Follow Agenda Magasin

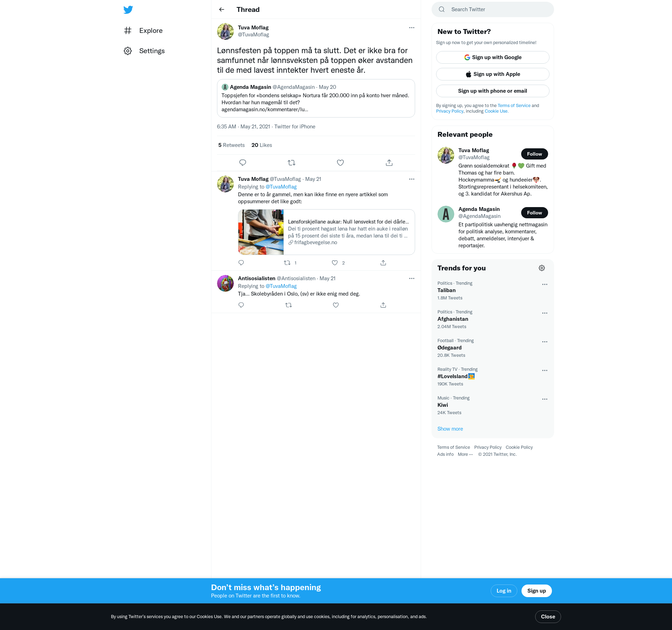pos(534,213)
